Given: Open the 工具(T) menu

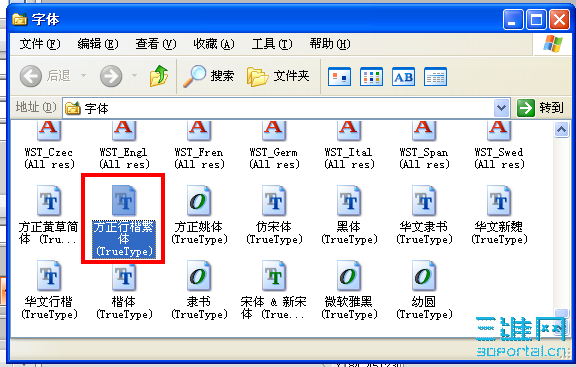Looking at the screenshot, I should [272, 44].
